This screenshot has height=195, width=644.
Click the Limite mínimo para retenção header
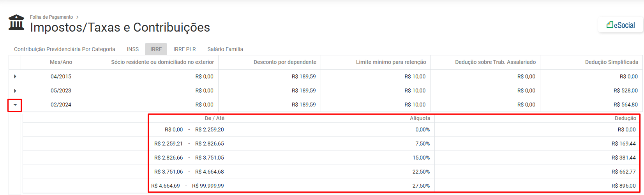tap(391, 62)
